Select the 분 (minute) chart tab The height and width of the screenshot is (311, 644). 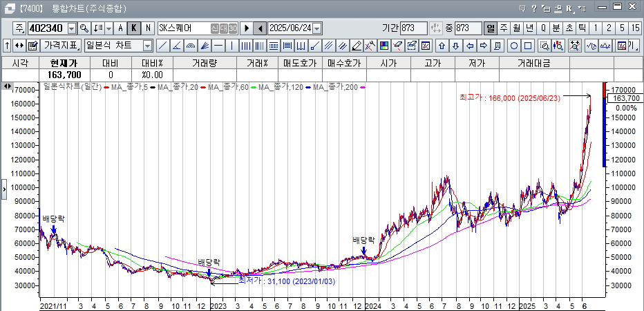click(x=556, y=28)
